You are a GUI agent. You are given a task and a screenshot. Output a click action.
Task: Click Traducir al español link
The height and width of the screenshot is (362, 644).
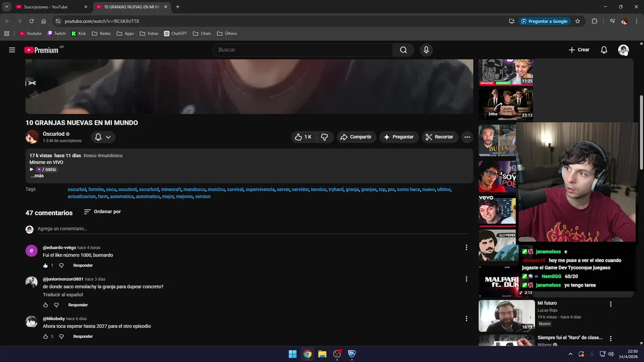tap(63, 295)
